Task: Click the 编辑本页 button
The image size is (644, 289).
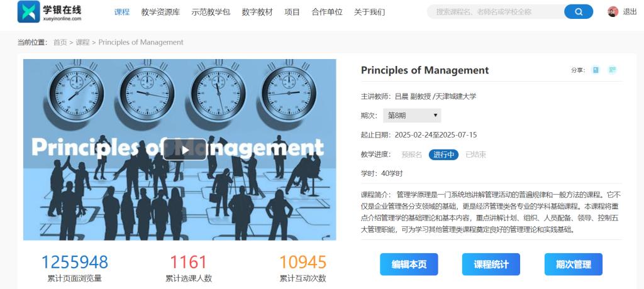Action: tap(409, 264)
